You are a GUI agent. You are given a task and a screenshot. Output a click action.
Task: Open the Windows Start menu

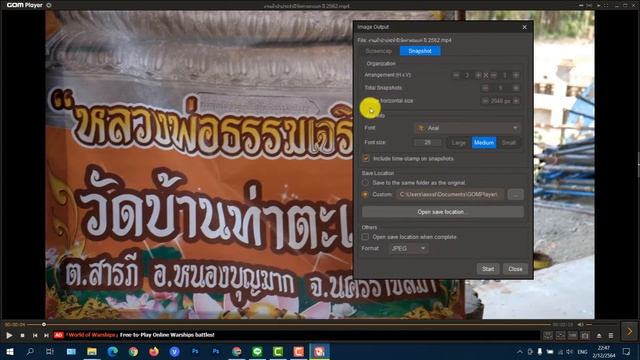click(x=9, y=351)
